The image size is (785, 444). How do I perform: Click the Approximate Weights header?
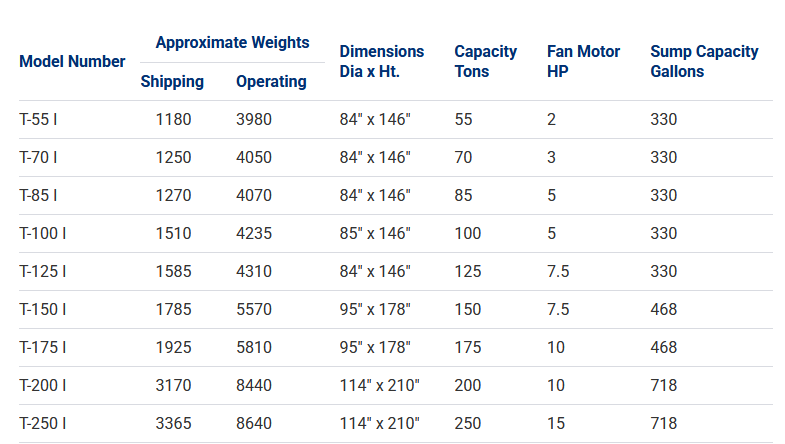[232, 43]
